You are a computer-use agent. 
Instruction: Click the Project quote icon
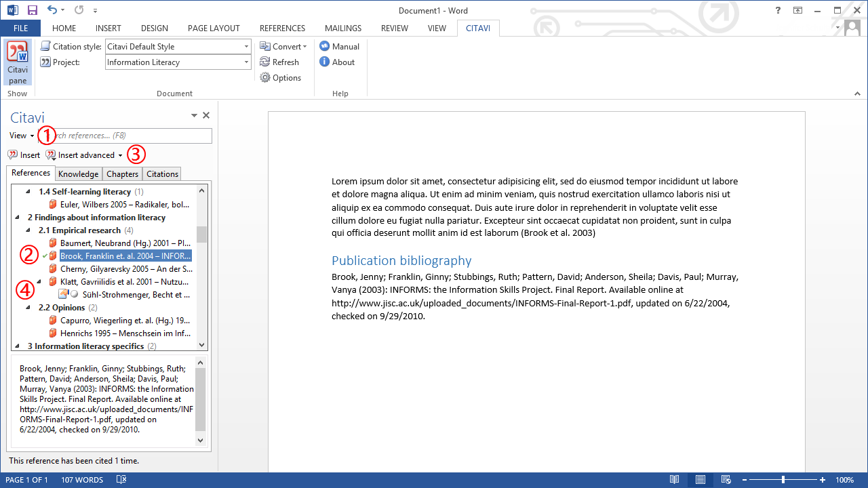(x=45, y=62)
